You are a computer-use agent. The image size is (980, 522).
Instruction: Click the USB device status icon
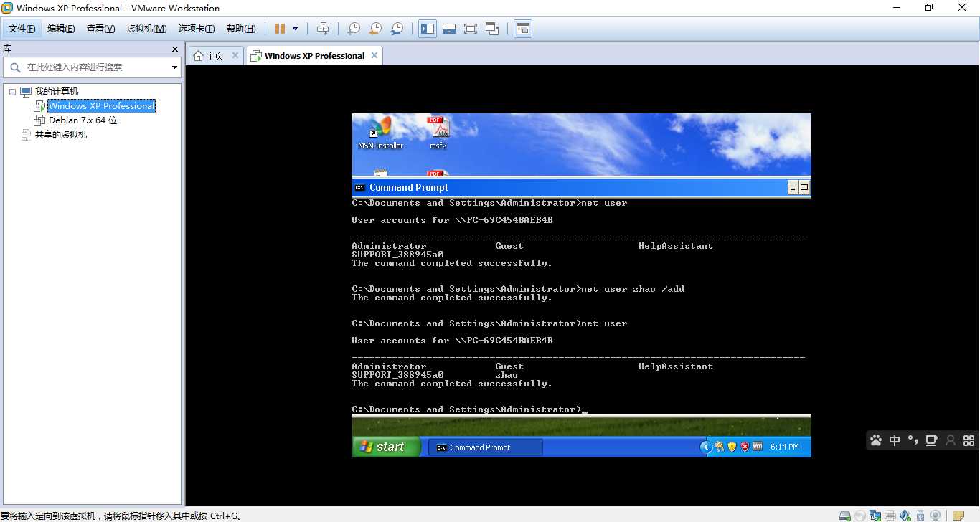(x=920, y=515)
